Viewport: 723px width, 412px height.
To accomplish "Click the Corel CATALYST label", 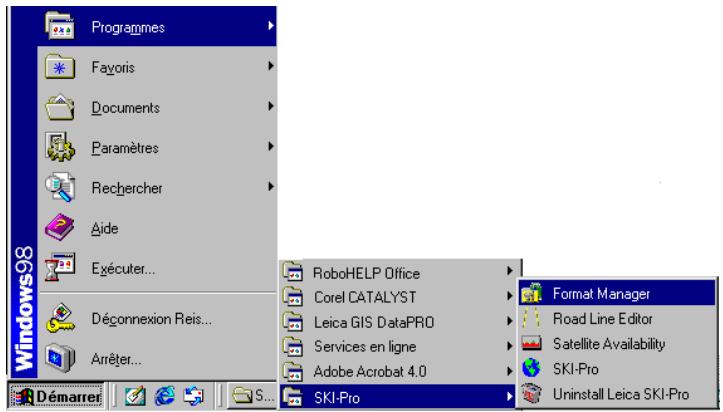I will point(365,297).
